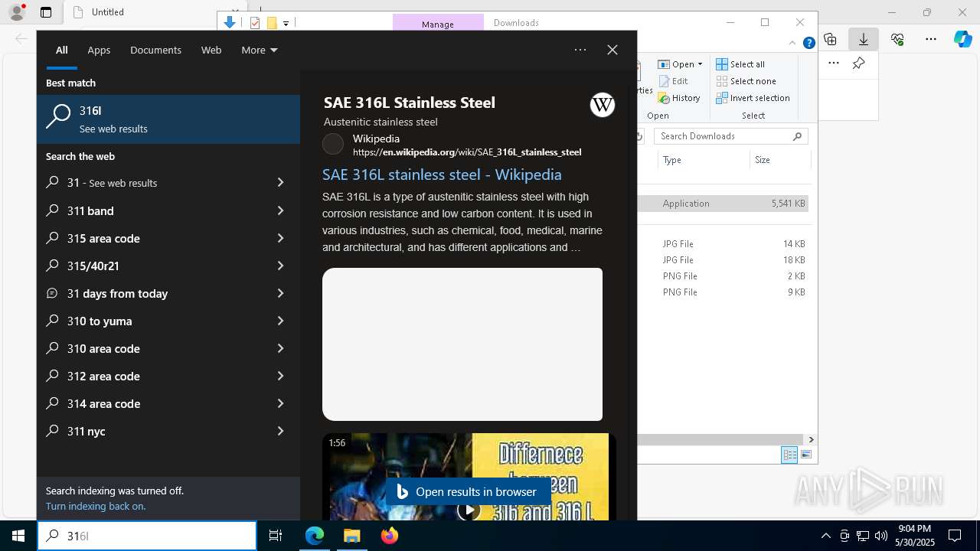Screen dimensions: 980x551
Task: Play the 316 vs 316L video
Action: coord(469,510)
